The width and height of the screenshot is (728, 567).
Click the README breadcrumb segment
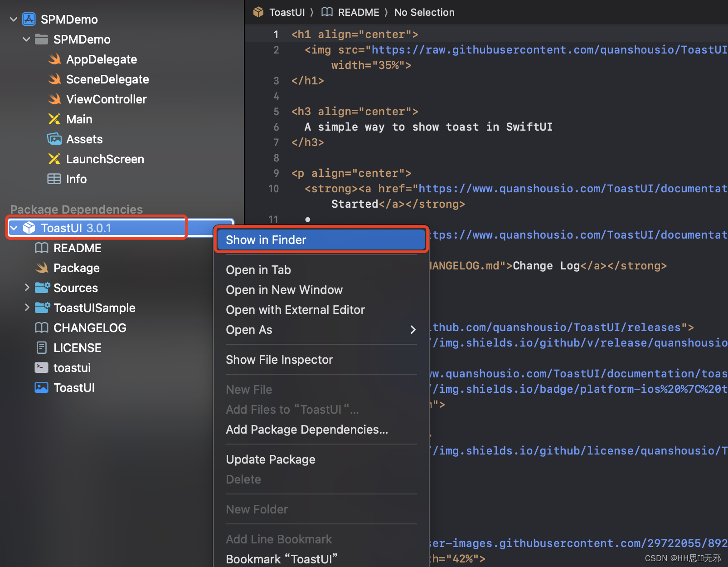click(x=359, y=12)
